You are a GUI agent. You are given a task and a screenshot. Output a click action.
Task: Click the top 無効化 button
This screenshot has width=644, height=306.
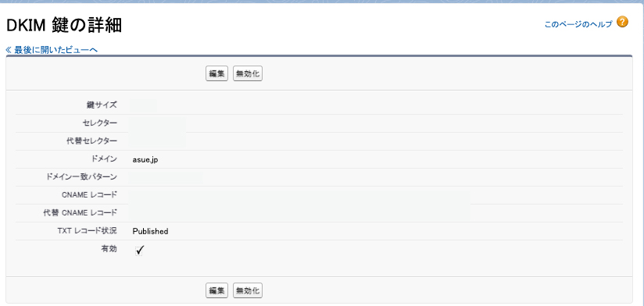248,74
